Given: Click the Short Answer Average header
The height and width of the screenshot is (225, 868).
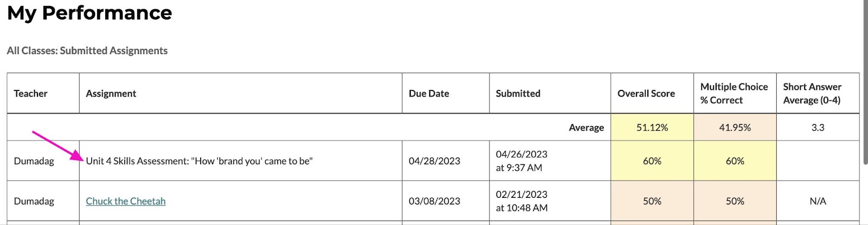Looking at the screenshot, I should pyautogui.click(x=812, y=93).
